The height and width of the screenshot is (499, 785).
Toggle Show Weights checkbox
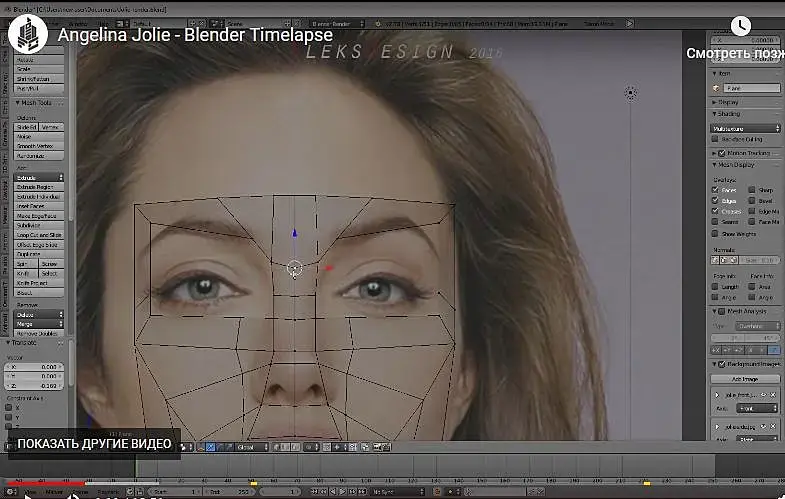tap(715, 234)
